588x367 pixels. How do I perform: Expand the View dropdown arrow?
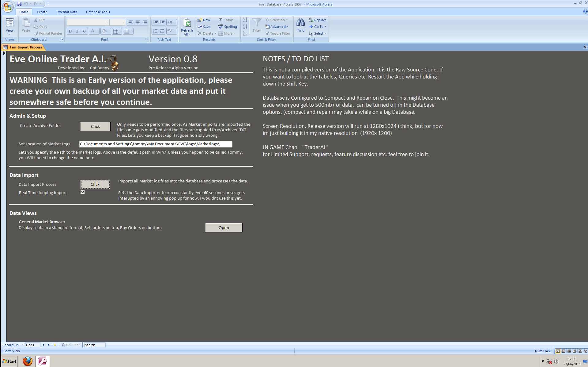(x=9, y=34)
